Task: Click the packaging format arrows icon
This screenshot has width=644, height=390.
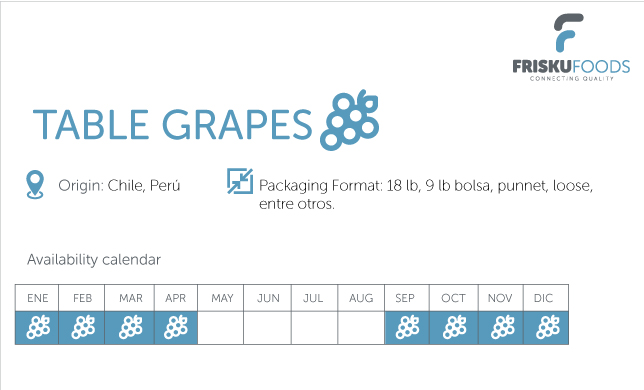Action: click(240, 181)
